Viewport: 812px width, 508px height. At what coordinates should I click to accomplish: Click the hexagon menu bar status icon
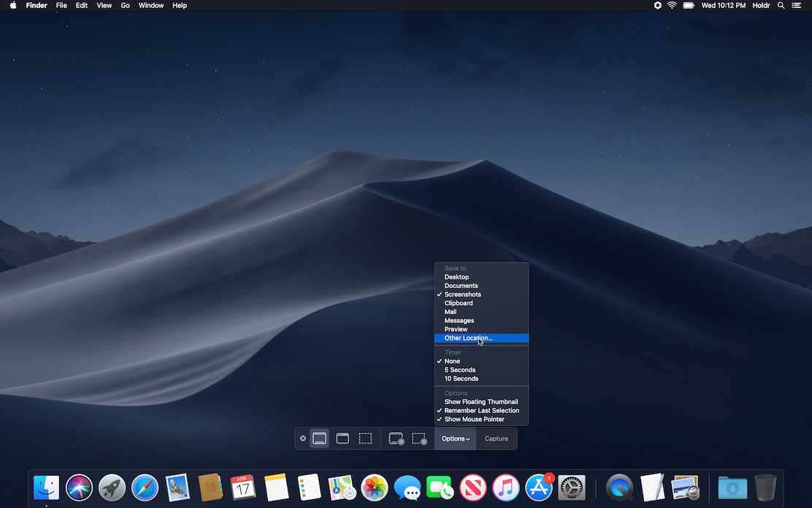[658, 5]
